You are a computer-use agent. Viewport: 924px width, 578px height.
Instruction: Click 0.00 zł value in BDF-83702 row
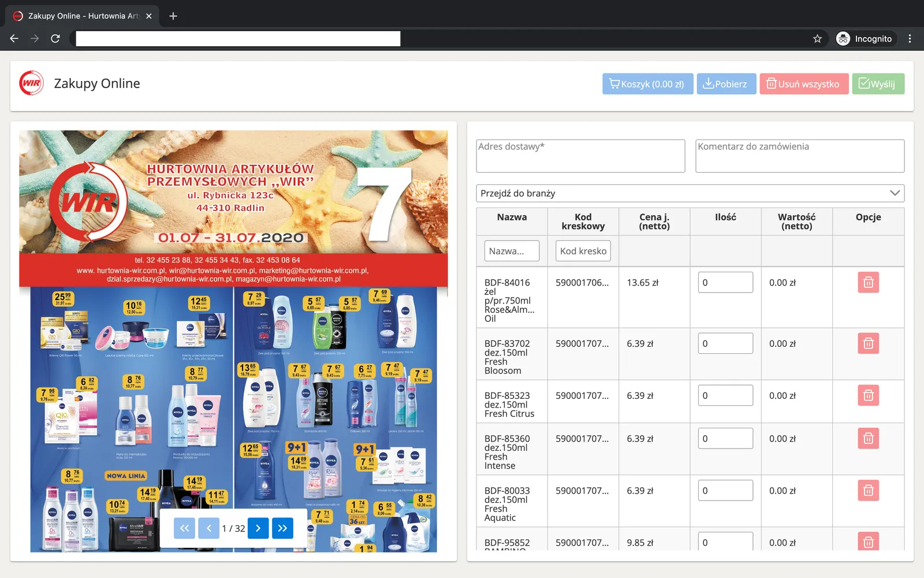coord(783,343)
